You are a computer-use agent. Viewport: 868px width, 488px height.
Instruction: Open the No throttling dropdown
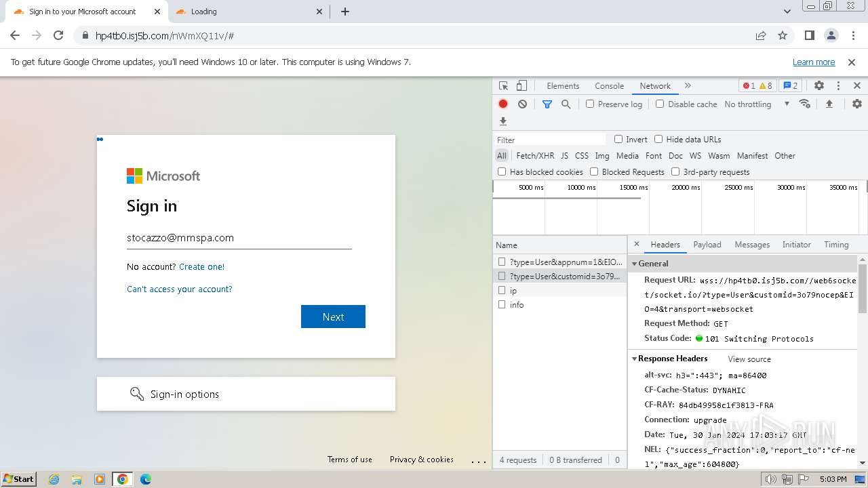pyautogui.click(x=757, y=104)
